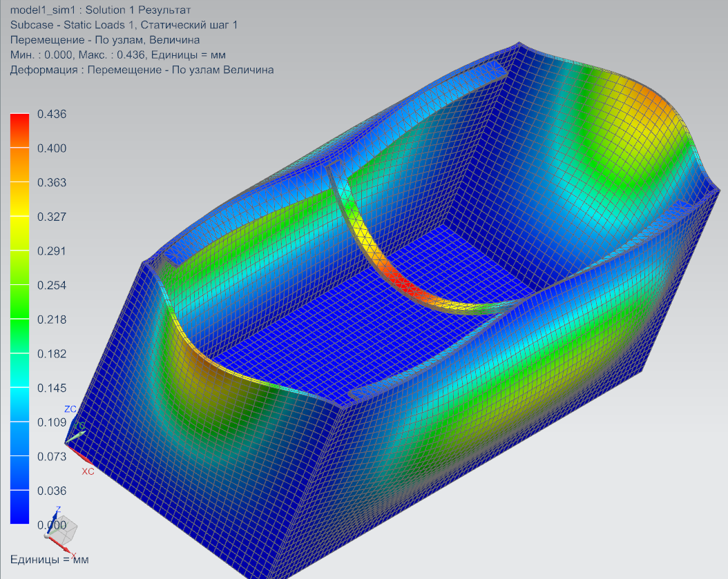Viewport: 728px width, 579px height.
Task: Select the Деформация header line
Action: 142,70
